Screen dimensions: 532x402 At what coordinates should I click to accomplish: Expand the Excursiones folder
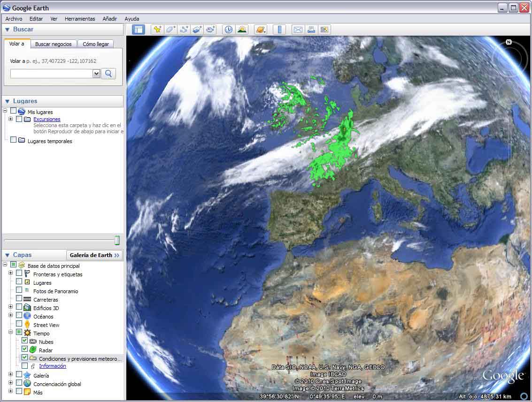(x=10, y=119)
